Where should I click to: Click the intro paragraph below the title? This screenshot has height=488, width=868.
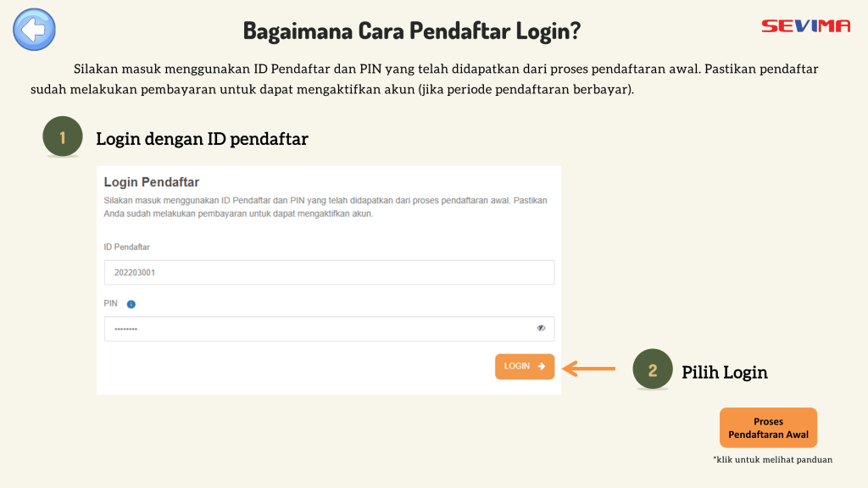[424, 79]
